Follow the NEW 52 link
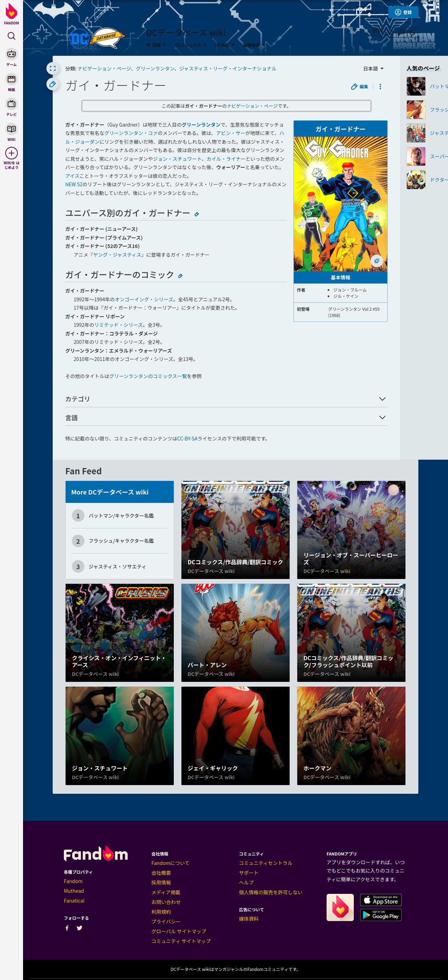The image size is (448, 980). [x=74, y=184]
